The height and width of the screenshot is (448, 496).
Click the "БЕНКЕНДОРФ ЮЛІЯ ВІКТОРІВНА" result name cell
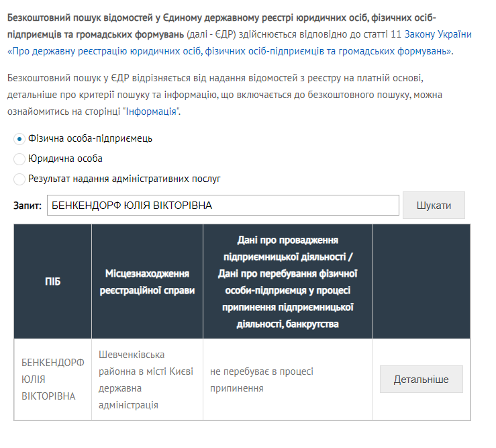coord(52,379)
